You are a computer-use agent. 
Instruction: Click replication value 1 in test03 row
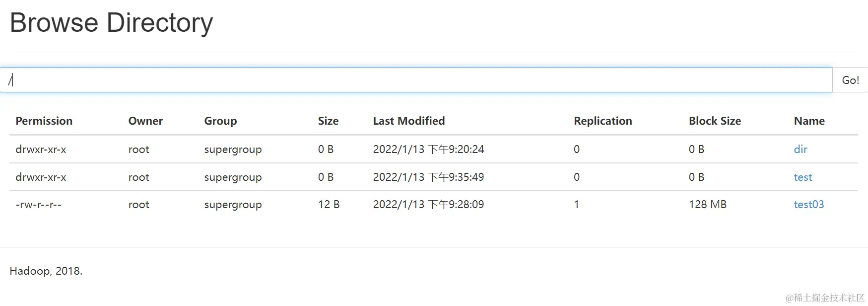coord(577,204)
